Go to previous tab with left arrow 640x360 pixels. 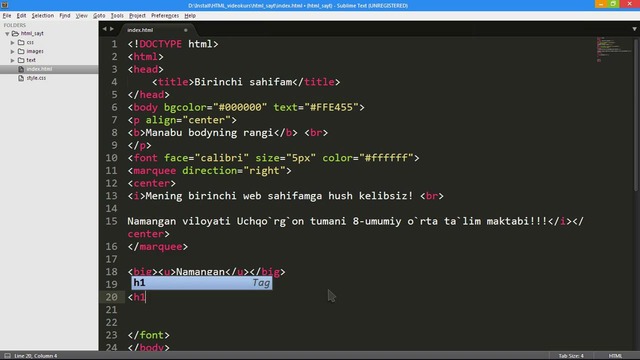104,29
